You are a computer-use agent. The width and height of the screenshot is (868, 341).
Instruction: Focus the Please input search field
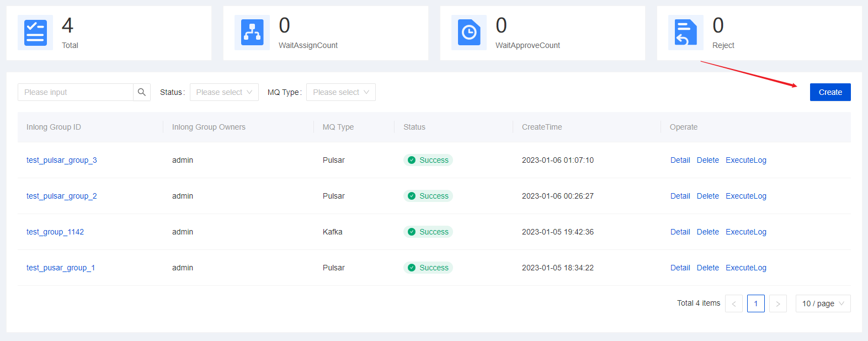click(76, 92)
